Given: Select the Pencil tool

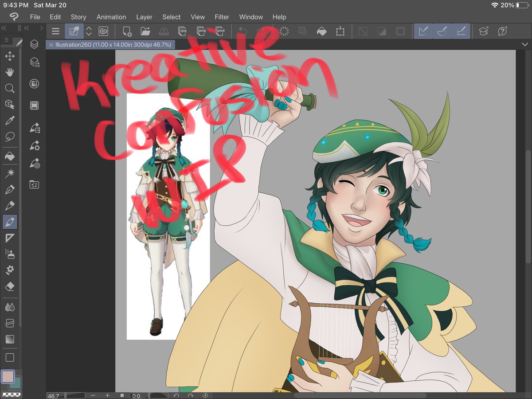Looking at the screenshot, I should tap(10, 206).
